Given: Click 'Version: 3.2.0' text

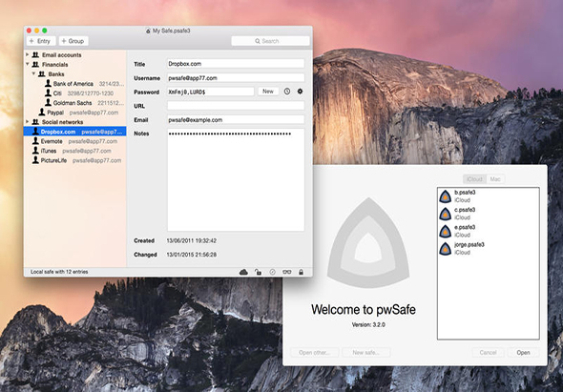Looking at the screenshot, I should click(368, 324).
